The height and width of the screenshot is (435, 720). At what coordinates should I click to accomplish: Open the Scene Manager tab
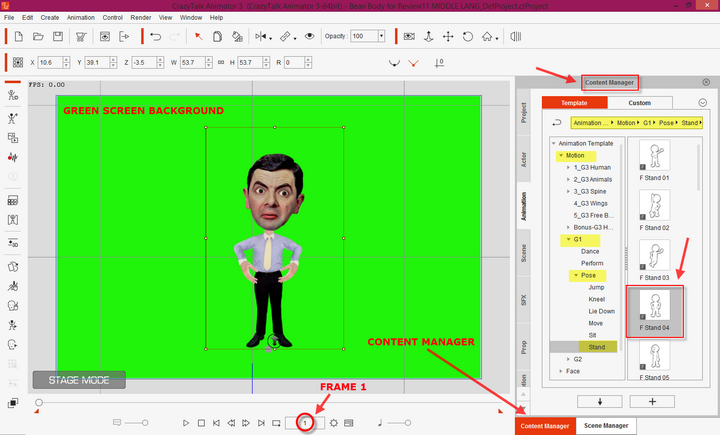(606, 426)
